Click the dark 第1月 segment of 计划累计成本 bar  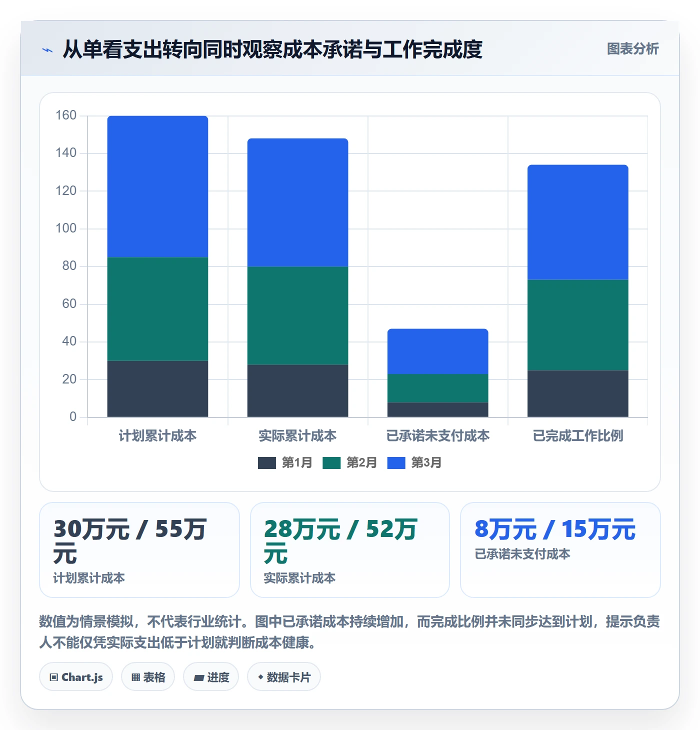(158, 389)
